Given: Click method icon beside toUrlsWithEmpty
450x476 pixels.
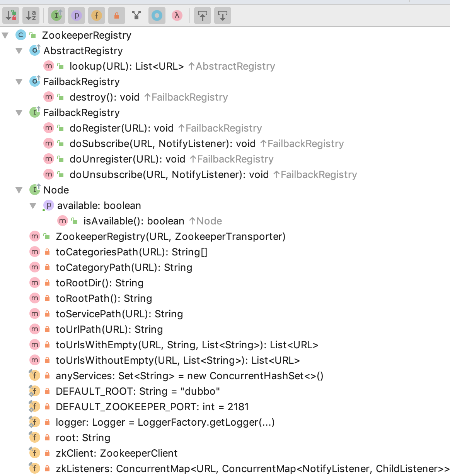Looking at the screenshot, I should (x=35, y=345).
